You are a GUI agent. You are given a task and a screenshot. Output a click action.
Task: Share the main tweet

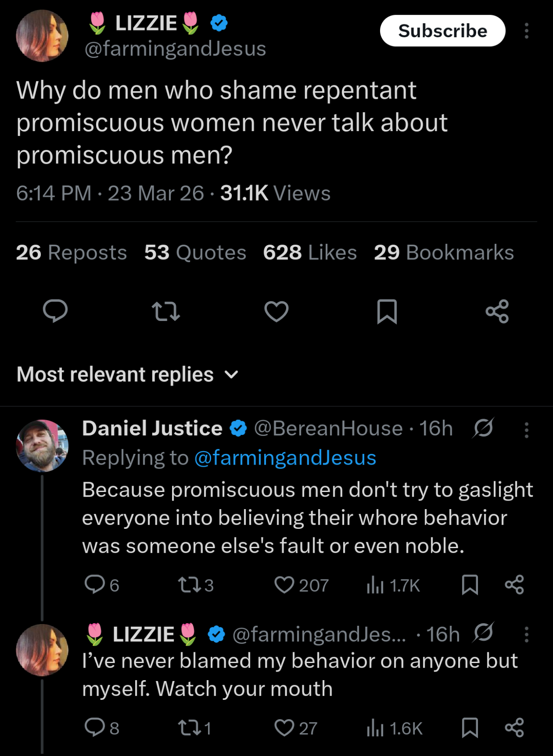497,311
